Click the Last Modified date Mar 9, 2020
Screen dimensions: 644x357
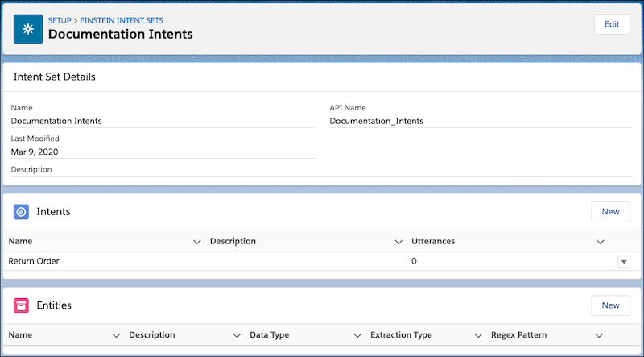pos(35,152)
